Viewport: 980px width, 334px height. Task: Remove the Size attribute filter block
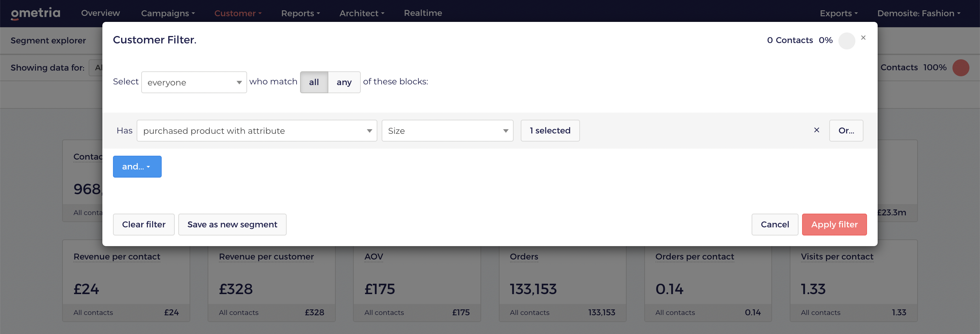click(x=817, y=130)
